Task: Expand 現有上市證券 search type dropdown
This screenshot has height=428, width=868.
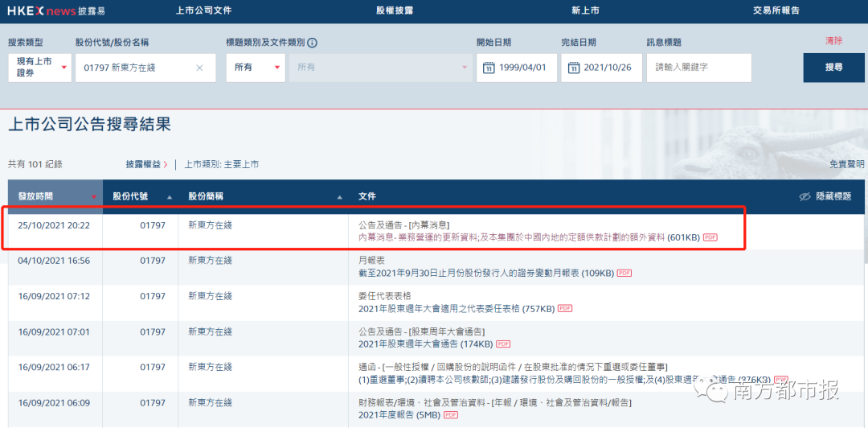Action: click(40, 68)
